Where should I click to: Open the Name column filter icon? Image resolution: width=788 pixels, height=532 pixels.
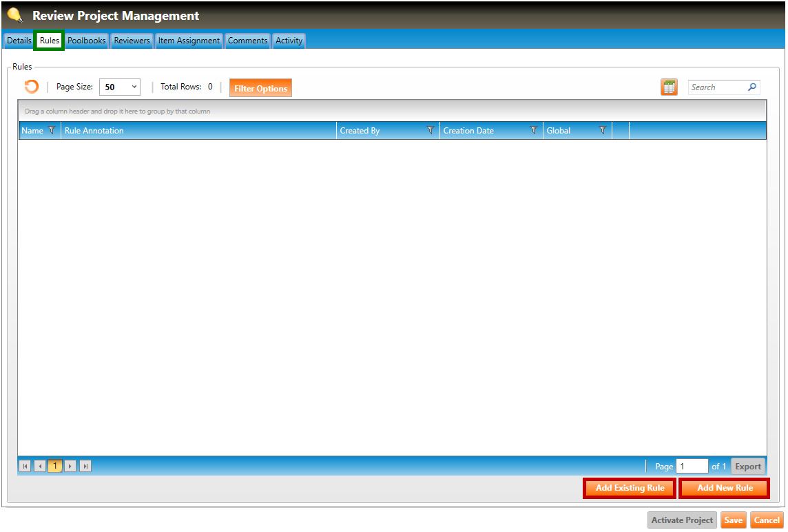tap(52, 131)
